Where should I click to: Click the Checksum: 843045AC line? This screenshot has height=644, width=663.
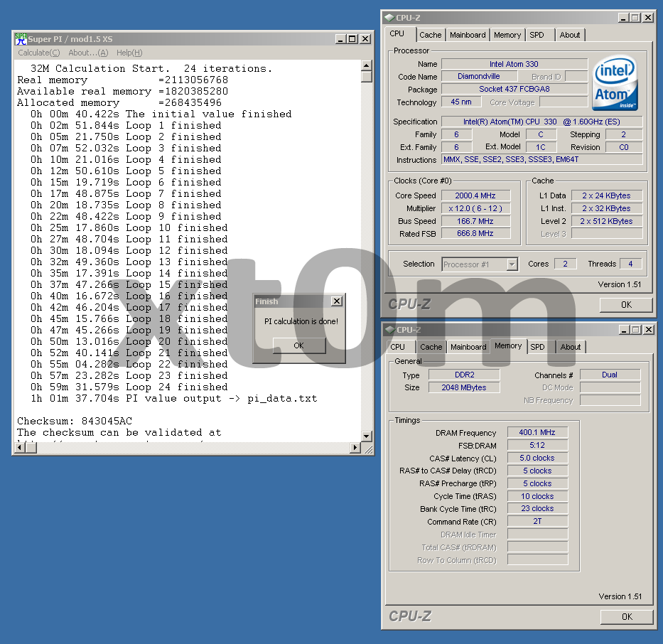75,421
